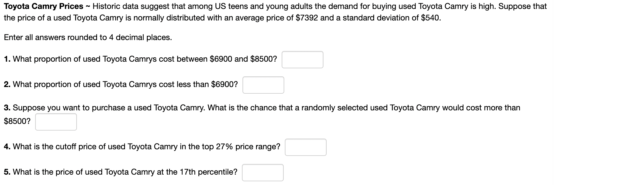The image size is (644, 185).
Task: Click the bold number 5. label
Action: click(x=7, y=172)
